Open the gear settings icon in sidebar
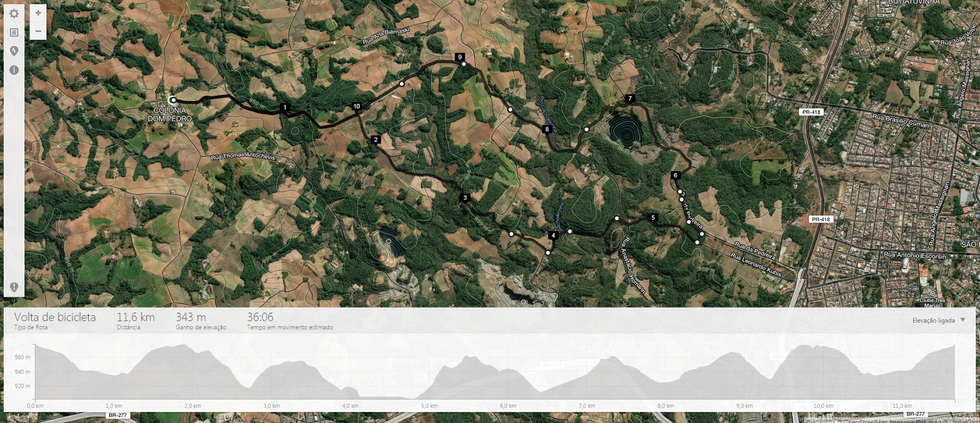The width and height of the screenshot is (980, 423). click(x=14, y=13)
